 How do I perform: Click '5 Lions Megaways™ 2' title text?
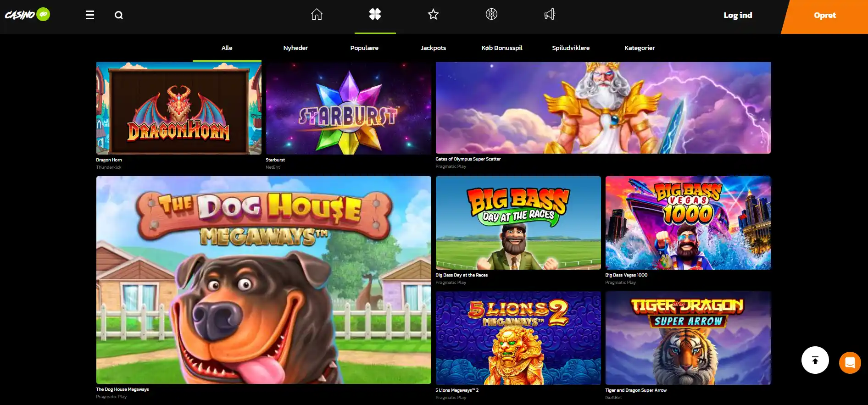point(457,390)
